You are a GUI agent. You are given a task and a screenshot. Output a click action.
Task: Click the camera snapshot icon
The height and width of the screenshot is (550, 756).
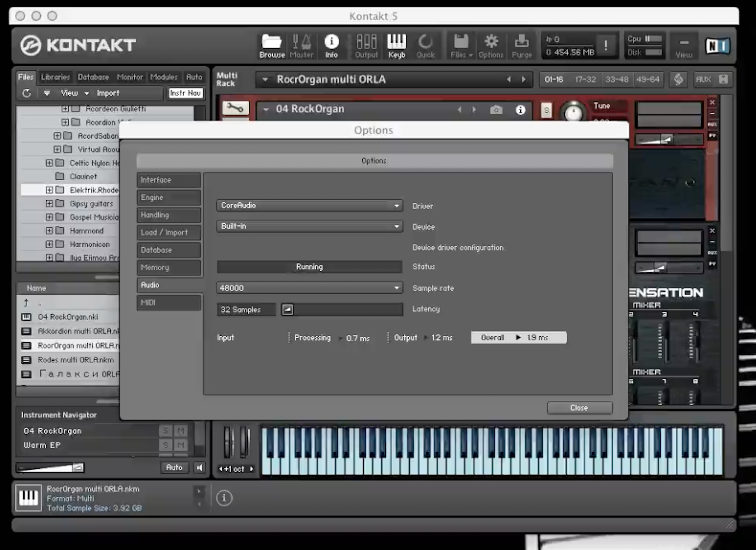point(496,109)
